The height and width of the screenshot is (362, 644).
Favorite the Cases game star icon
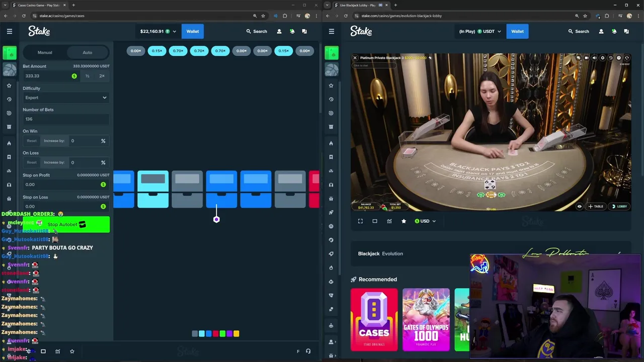click(72, 351)
